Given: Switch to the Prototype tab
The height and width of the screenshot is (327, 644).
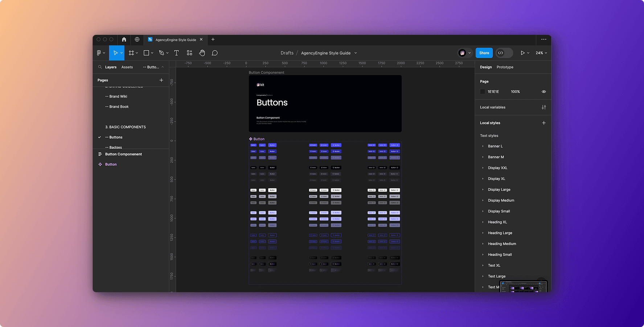Looking at the screenshot, I should click(505, 67).
